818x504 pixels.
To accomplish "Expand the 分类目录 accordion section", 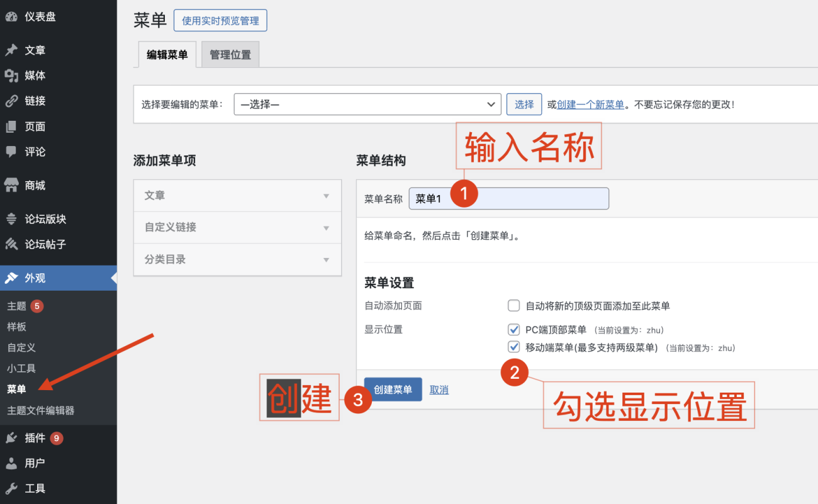I will coord(237,259).
